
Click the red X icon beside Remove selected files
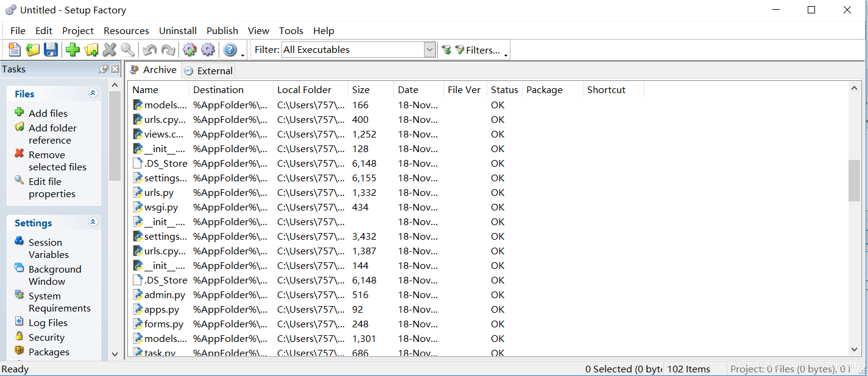tap(19, 153)
